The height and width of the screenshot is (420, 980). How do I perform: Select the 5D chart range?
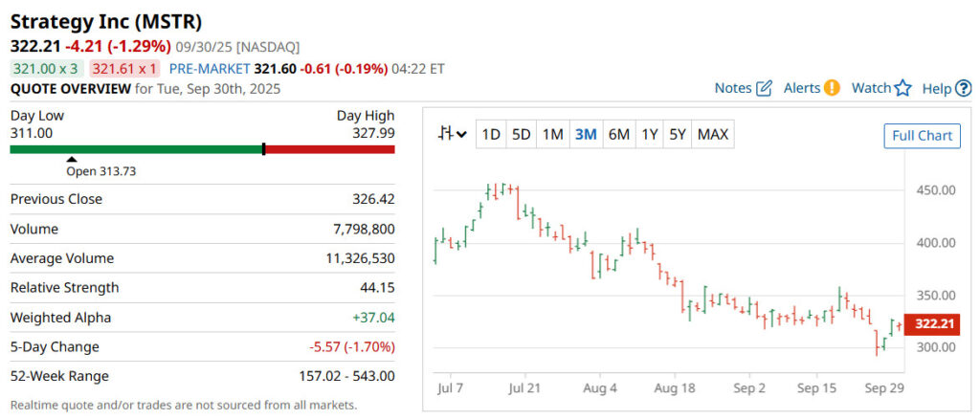521,135
